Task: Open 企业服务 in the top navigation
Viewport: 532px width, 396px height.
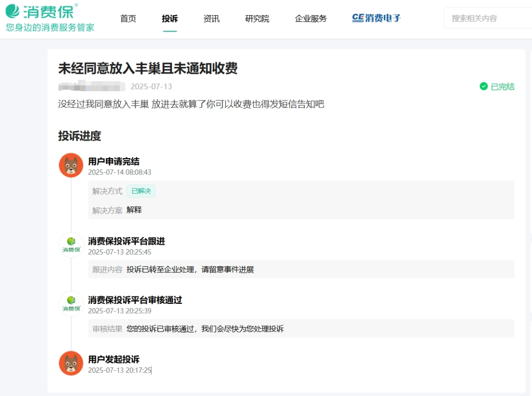Action: click(311, 18)
